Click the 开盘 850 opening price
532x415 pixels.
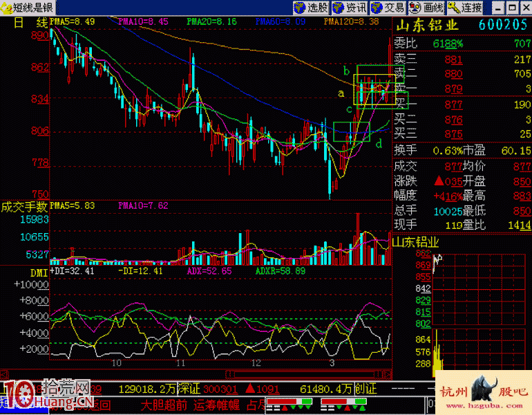[x=522, y=182]
